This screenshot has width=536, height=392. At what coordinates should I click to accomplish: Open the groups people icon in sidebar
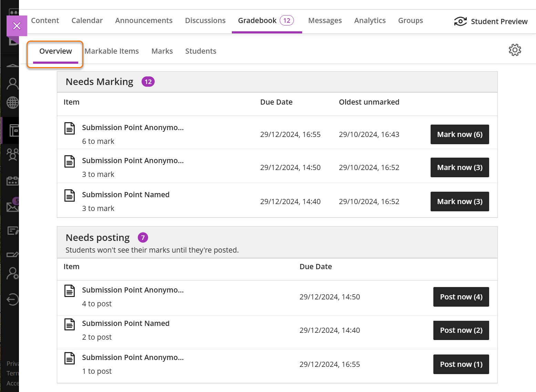point(12,155)
